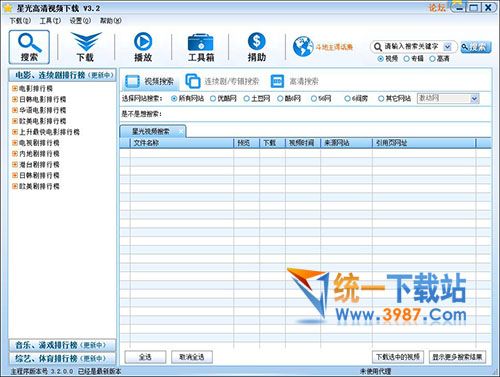Click the 显示更多搜索结果 button
Screen dimensions: 500x377
click(x=457, y=357)
